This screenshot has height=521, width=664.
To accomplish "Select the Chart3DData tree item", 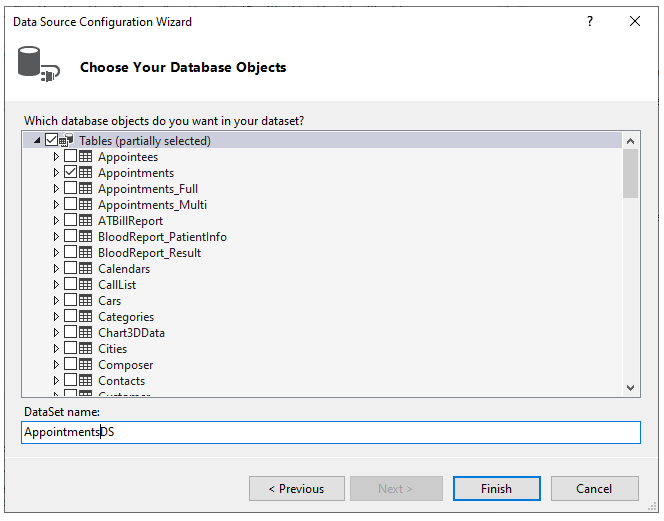I will click(131, 333).
